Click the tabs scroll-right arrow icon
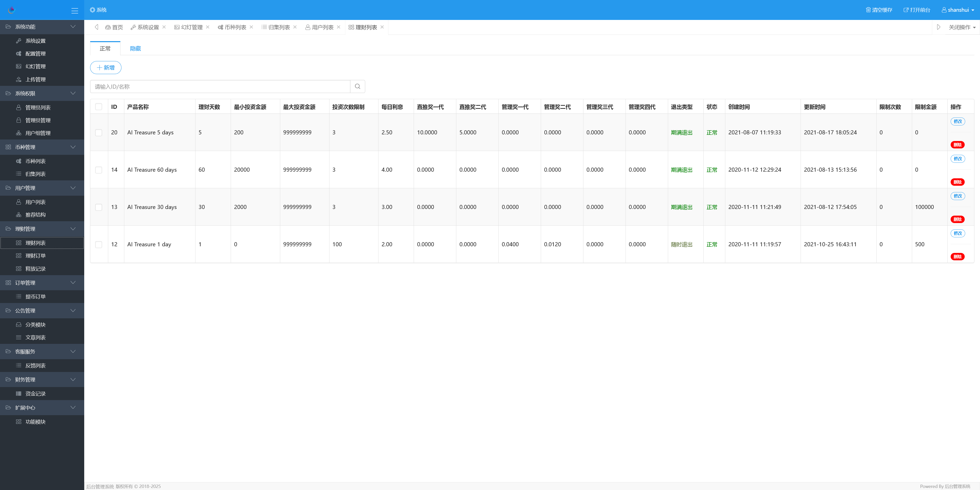The height and width of the screenshot is (490, 980). [938, 27]
